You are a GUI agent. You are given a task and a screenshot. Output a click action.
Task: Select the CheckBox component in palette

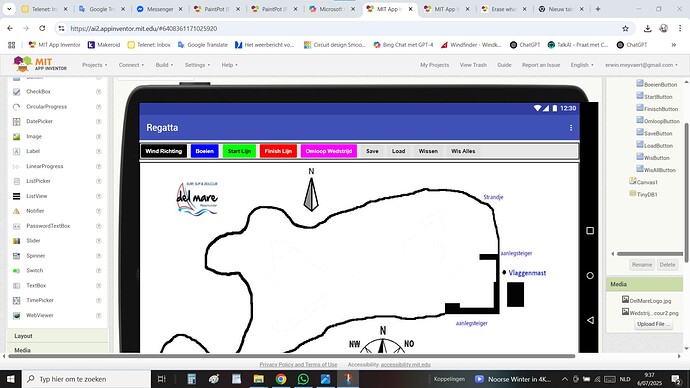(38, 92)
